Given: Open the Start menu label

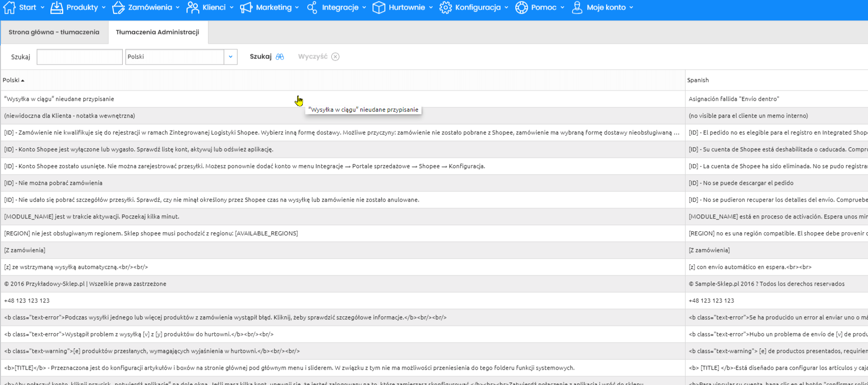Looking at the screenshot, I should tap(28, 7).
